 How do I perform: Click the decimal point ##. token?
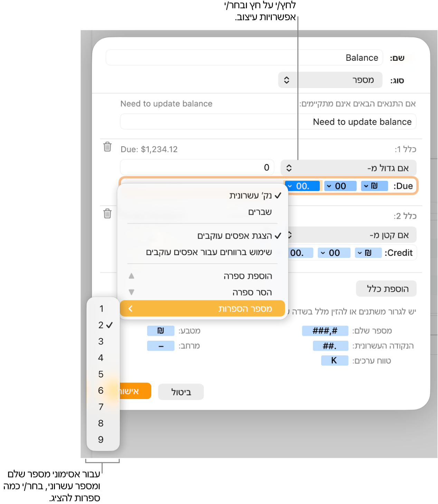331,346
